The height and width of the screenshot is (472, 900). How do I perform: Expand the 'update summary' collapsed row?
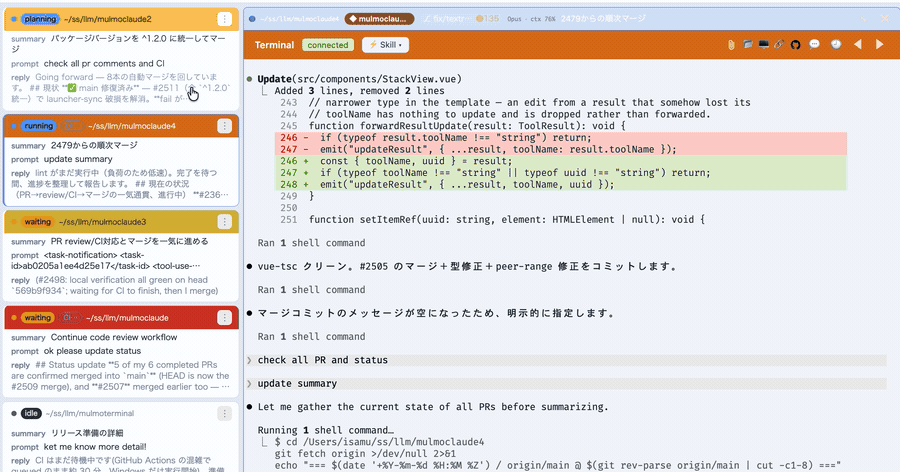click(x=567, y=384)
